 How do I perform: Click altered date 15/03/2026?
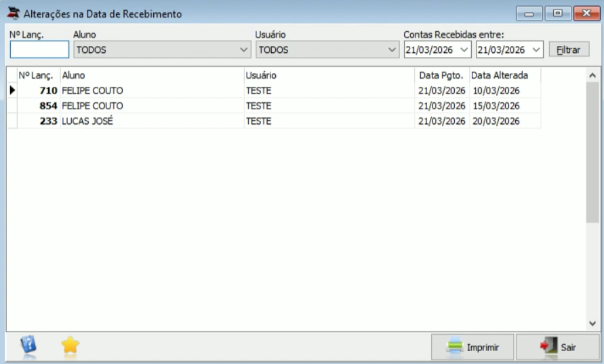[x=496, y=106]
